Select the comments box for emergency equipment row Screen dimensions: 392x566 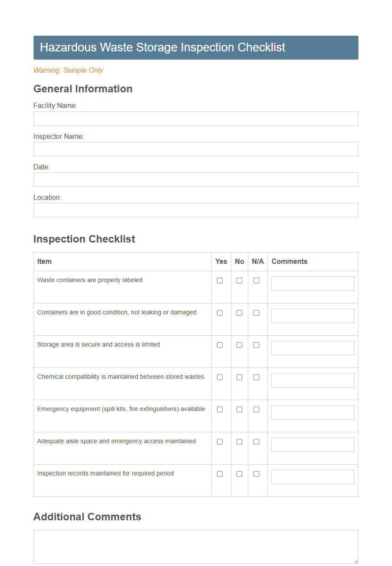(x=312, y=412)
